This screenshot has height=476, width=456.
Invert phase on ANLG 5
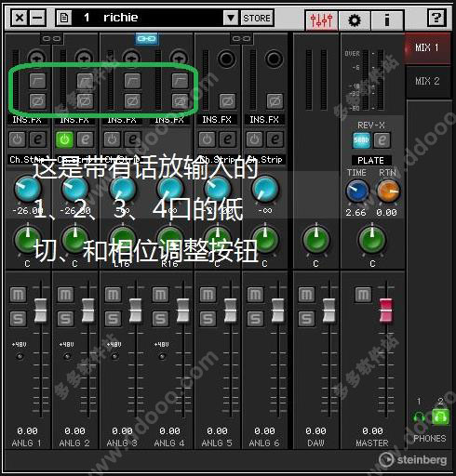[x=227, y=101]
